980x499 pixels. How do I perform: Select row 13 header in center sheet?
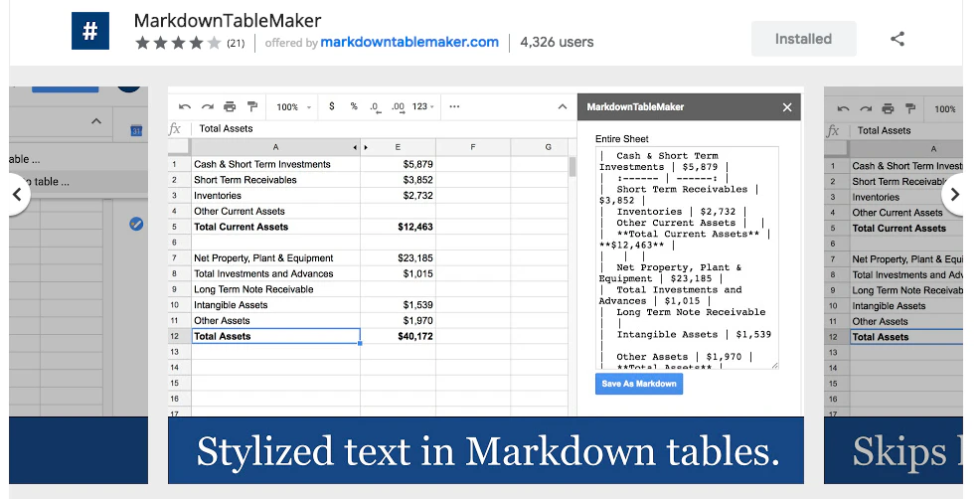(179, 352)
